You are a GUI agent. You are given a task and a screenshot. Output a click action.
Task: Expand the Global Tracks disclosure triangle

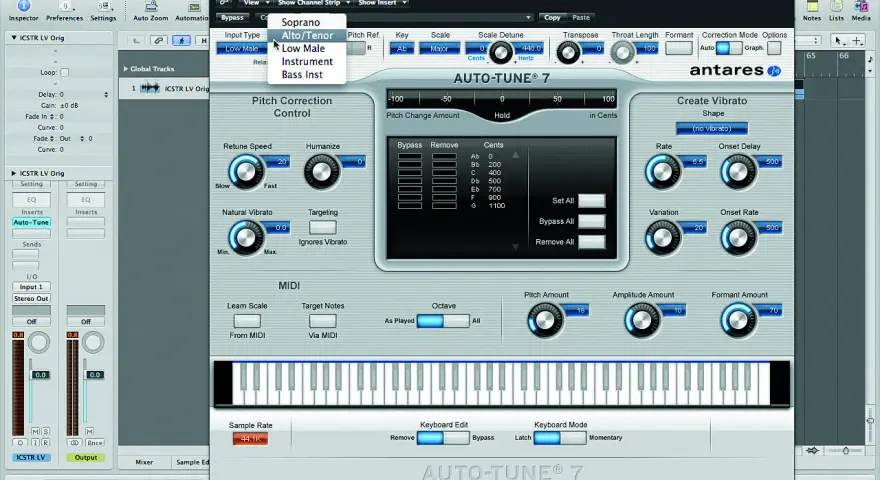(126, 68)
